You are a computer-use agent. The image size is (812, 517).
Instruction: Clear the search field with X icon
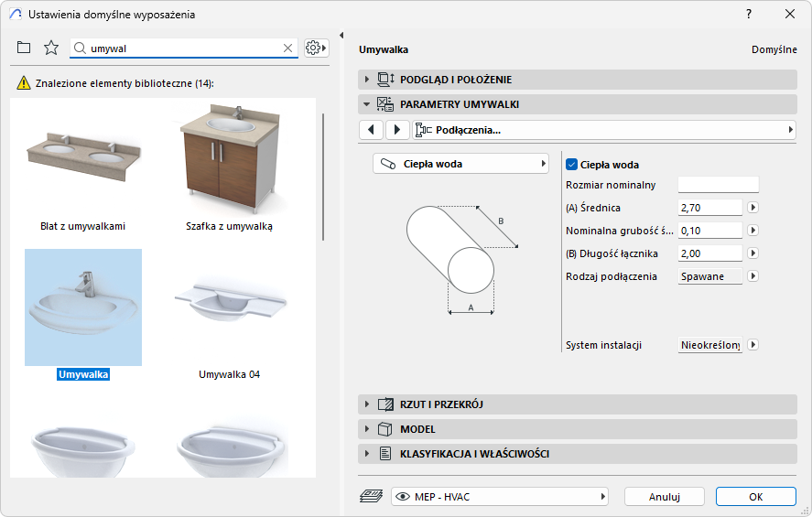[287, 48]
